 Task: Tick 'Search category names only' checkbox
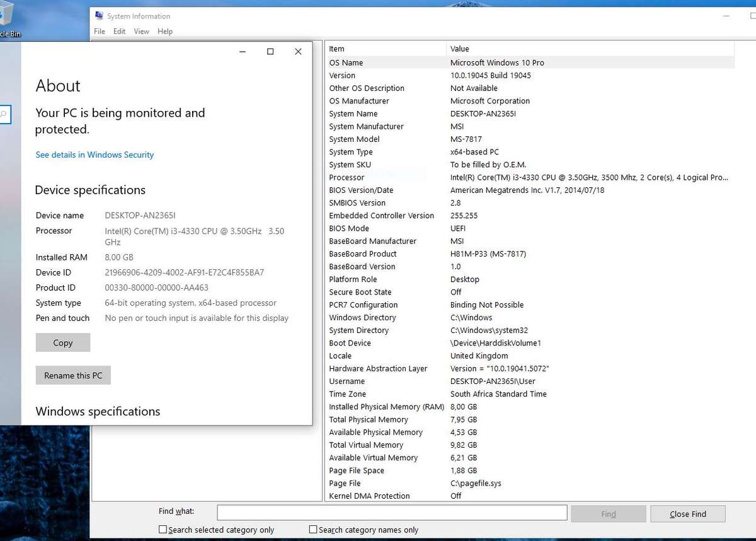click(x=313, y=530)
